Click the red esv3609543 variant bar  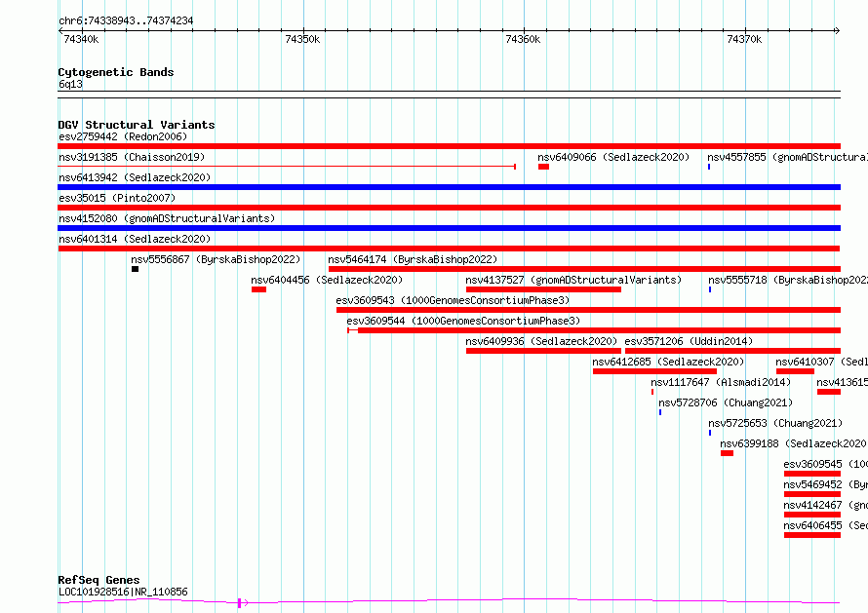[588, 310]
